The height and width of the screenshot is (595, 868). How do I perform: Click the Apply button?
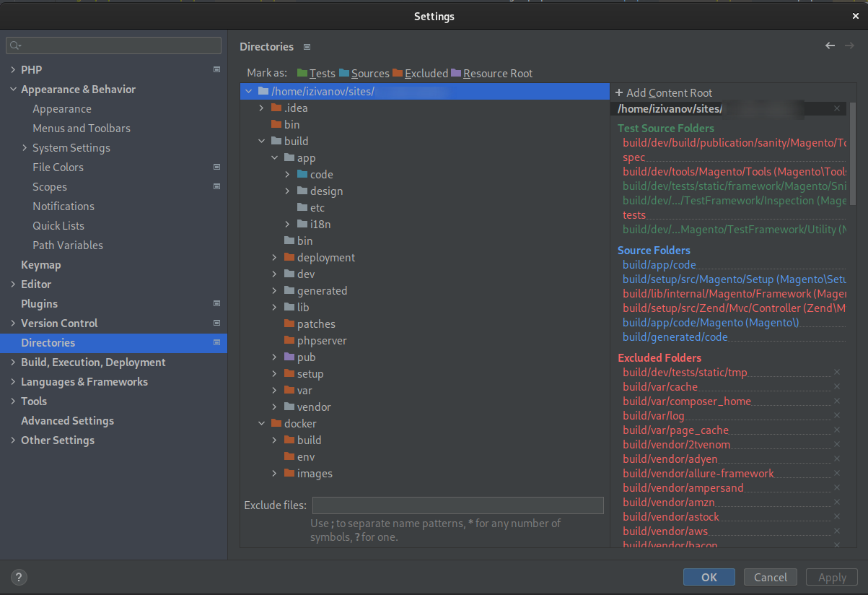[x=832, y=577]
